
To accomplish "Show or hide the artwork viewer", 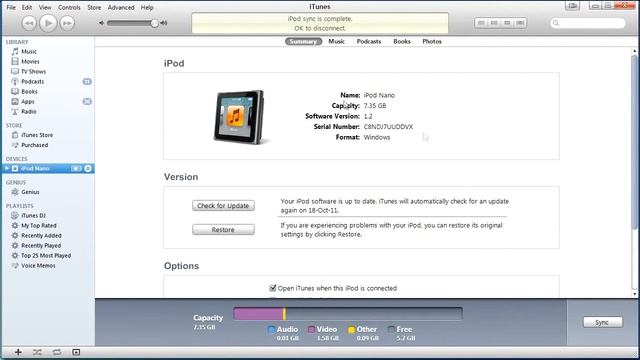I will 76,352.
